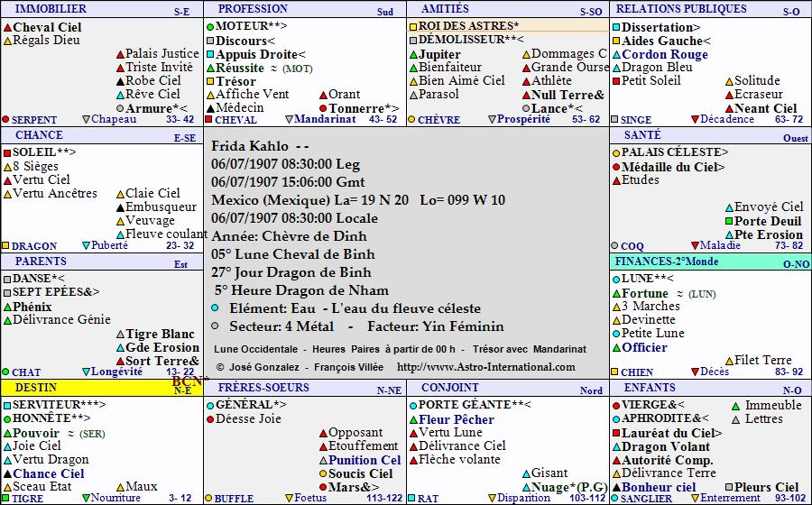Click the yellow DESTIN header bar
Viewport: 812px width, 505px height.
(x=101, y=388)
